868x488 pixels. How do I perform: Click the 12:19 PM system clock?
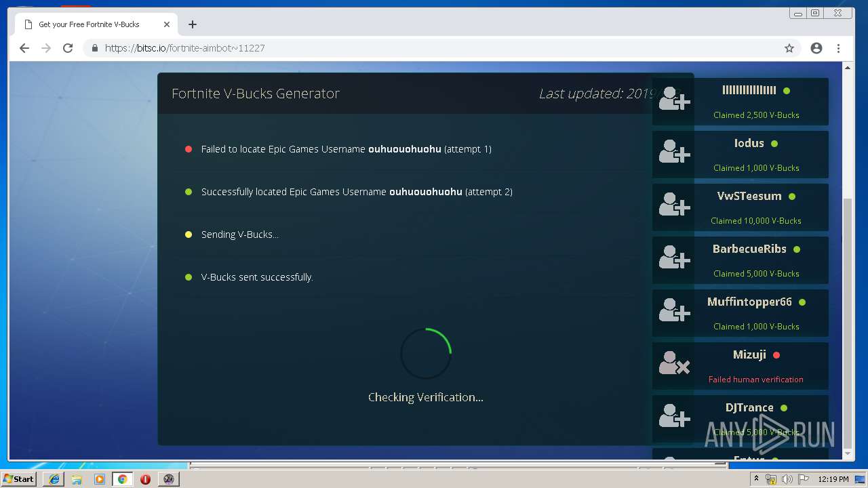coord(833,479)
